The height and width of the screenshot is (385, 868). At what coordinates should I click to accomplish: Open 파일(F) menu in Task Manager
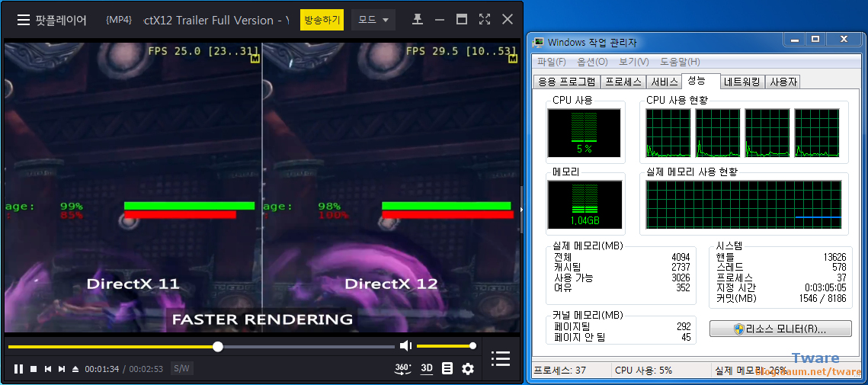click(551, 62)
